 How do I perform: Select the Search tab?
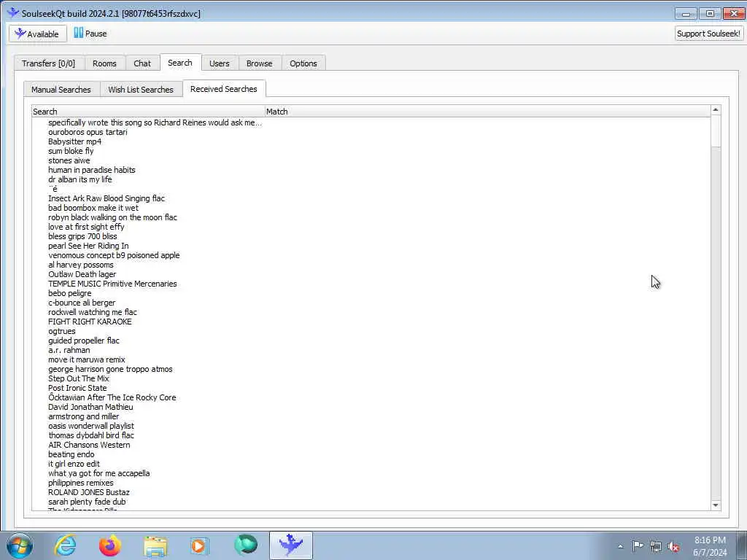[180, 63]
